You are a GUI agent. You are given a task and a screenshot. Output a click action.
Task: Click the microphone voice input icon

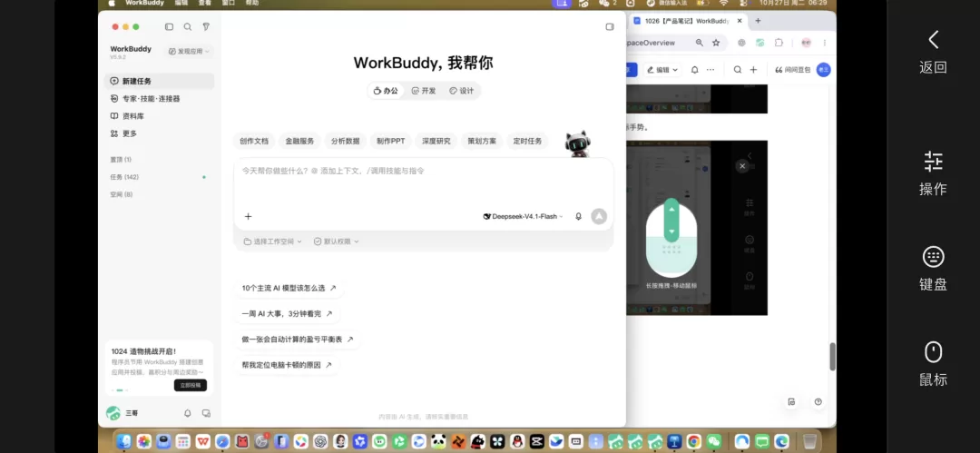coord(579,216)
